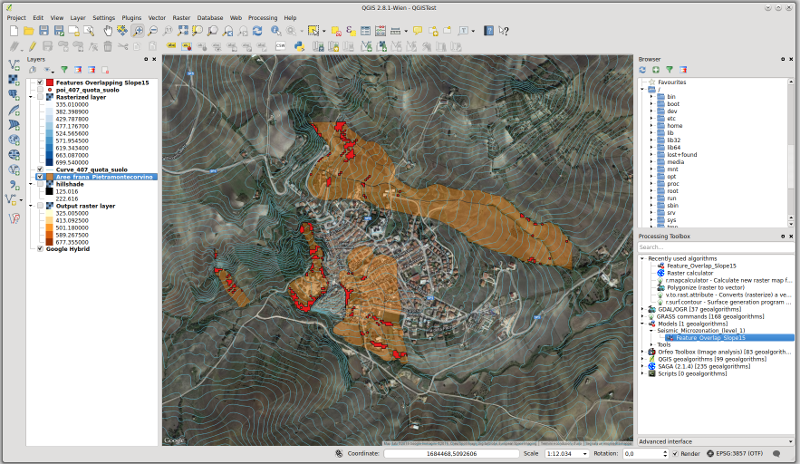Collapse the Rasterized layer legend

31,97
